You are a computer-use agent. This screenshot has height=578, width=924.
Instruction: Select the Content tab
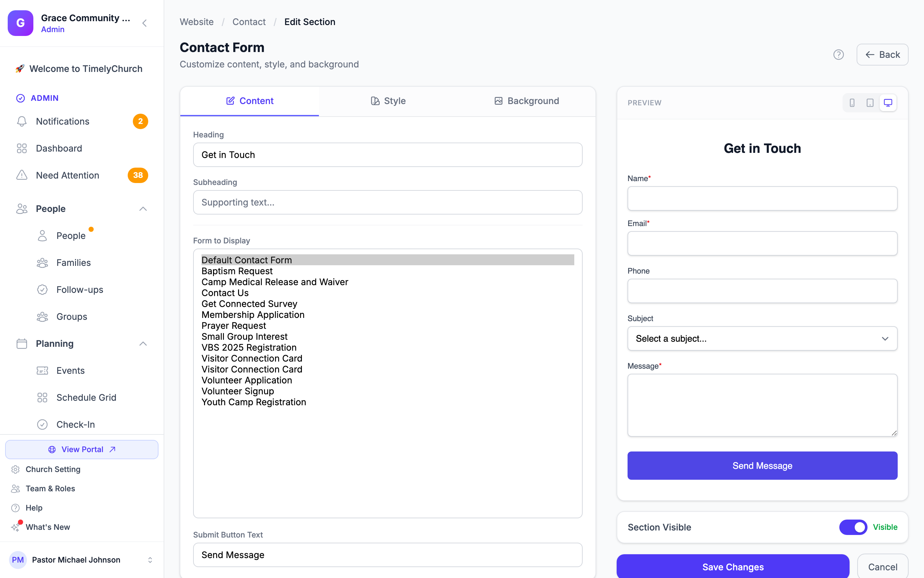point(250,101)
